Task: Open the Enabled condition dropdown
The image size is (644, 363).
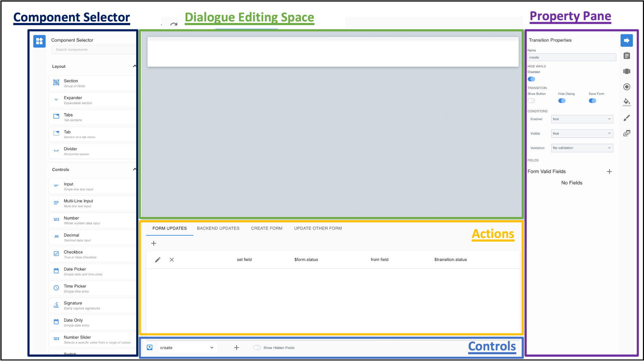Action: (x=582, y=119)
